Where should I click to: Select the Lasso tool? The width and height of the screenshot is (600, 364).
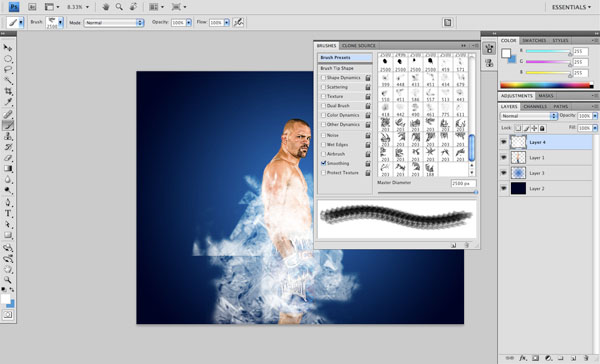(8, 70)
